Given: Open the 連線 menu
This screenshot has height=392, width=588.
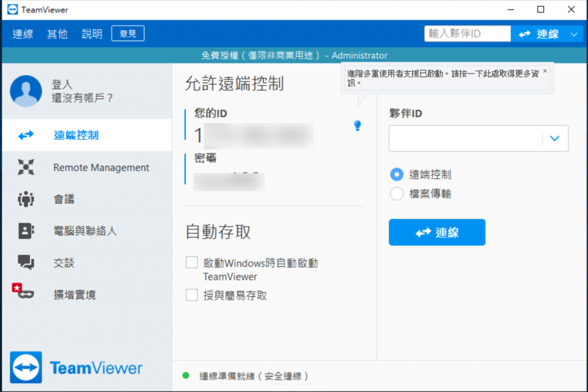Looking at the screenshot, I should 23,34.
